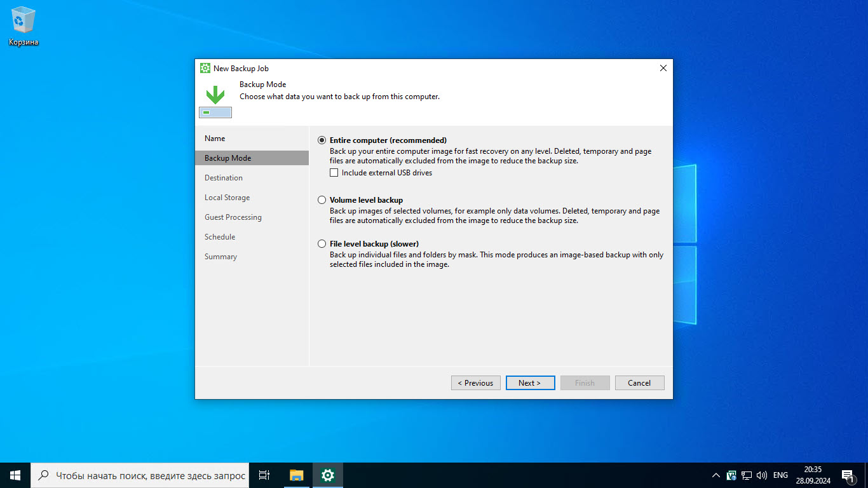
Task: Open the notification center icon
Action: point(848,475)
